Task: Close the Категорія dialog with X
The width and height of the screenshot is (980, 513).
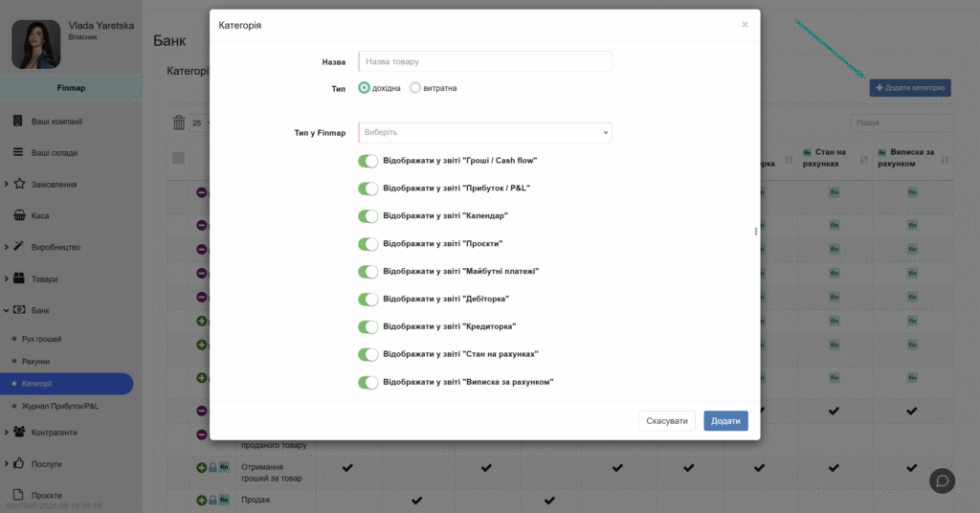Action: coord(745,25)
